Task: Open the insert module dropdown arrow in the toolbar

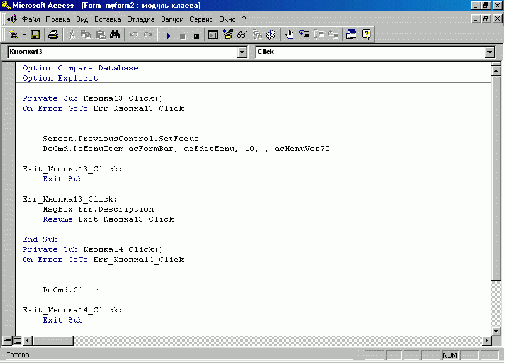Action: 24,34
